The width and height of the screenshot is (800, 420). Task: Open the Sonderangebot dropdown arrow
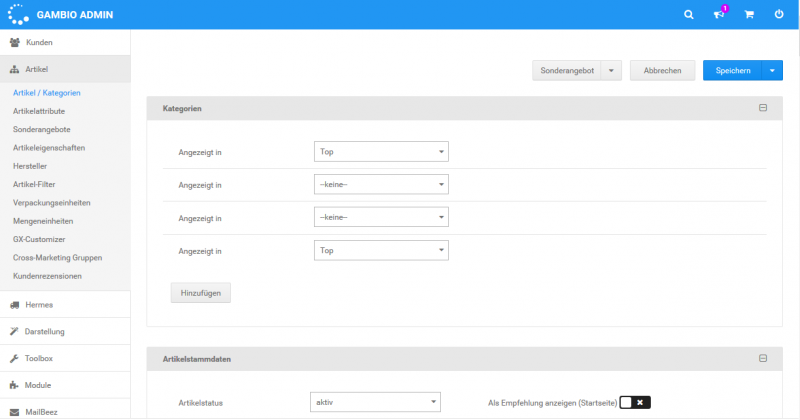tap(611, 71)
